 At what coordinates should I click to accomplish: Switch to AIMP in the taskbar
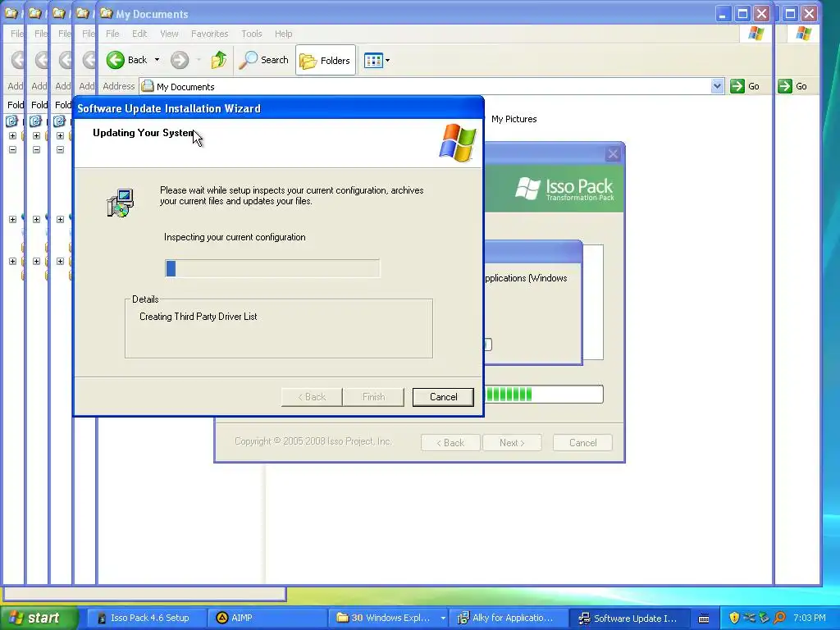tap(267, 618)
